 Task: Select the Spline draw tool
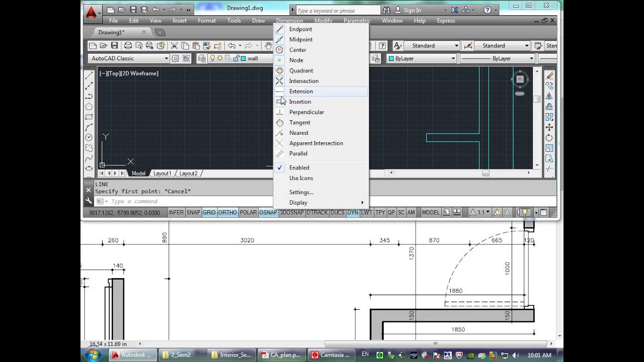[89, 158]
